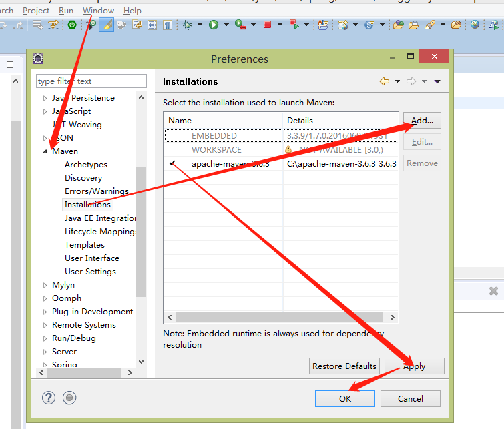The image size is (504, 429).
Task: Select Templates under Maven
Action: tap(85, 245)
